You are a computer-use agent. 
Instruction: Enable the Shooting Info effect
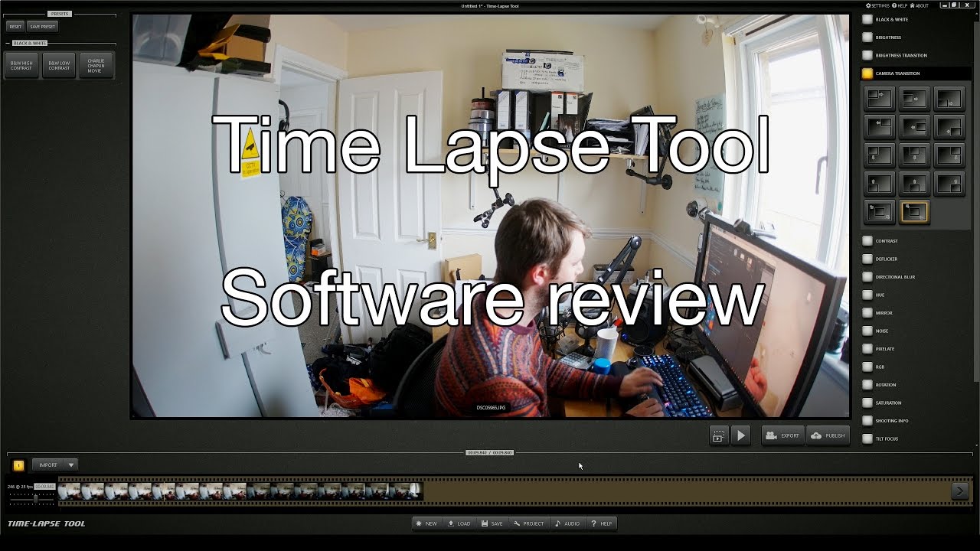click(x=867, y=420)
